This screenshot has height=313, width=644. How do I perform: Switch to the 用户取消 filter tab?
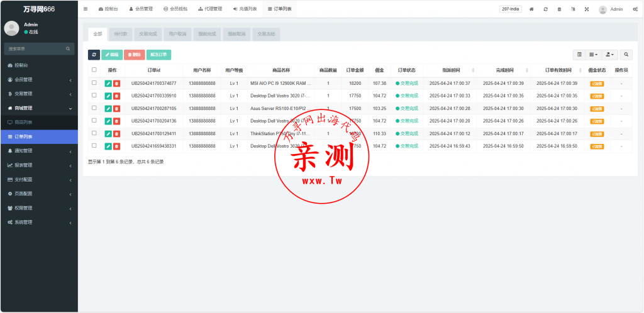[177, 35]
